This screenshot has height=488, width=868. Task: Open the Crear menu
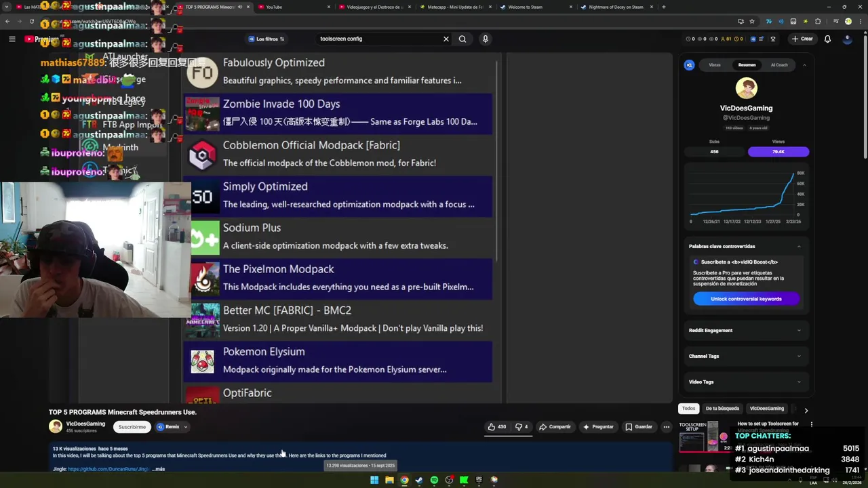802,39
